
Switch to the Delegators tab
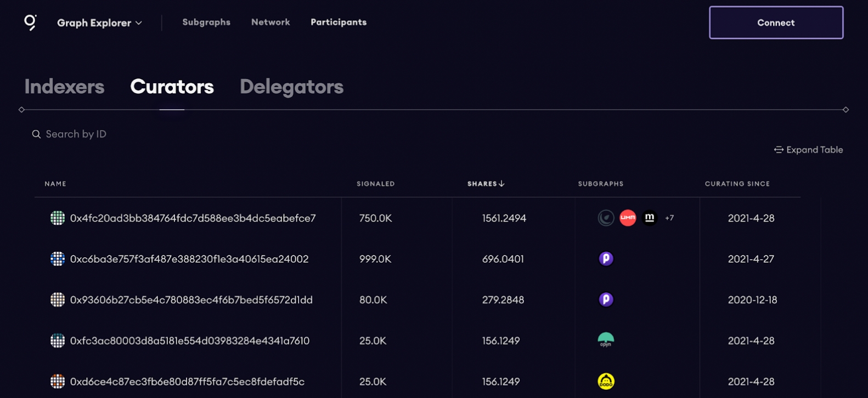pos(291,87)
